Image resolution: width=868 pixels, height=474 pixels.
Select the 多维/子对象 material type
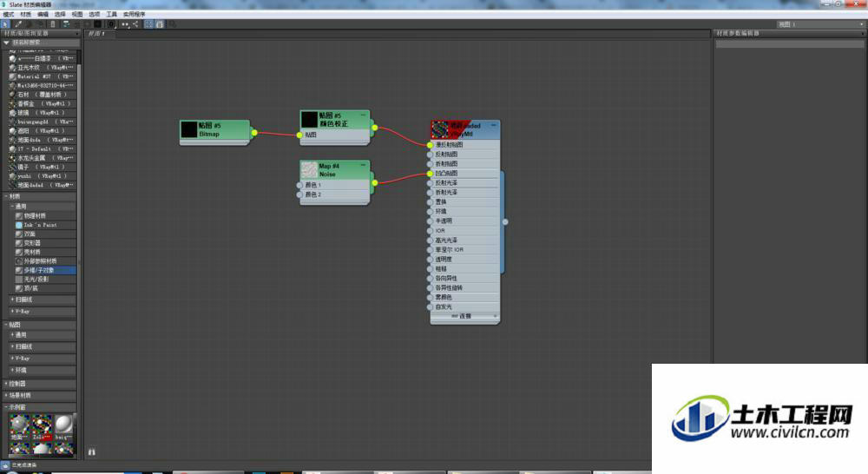click(45, 270)
